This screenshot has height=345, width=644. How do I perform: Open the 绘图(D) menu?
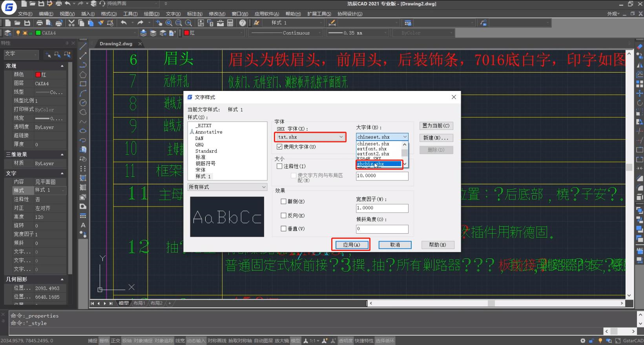coord(151,14)
